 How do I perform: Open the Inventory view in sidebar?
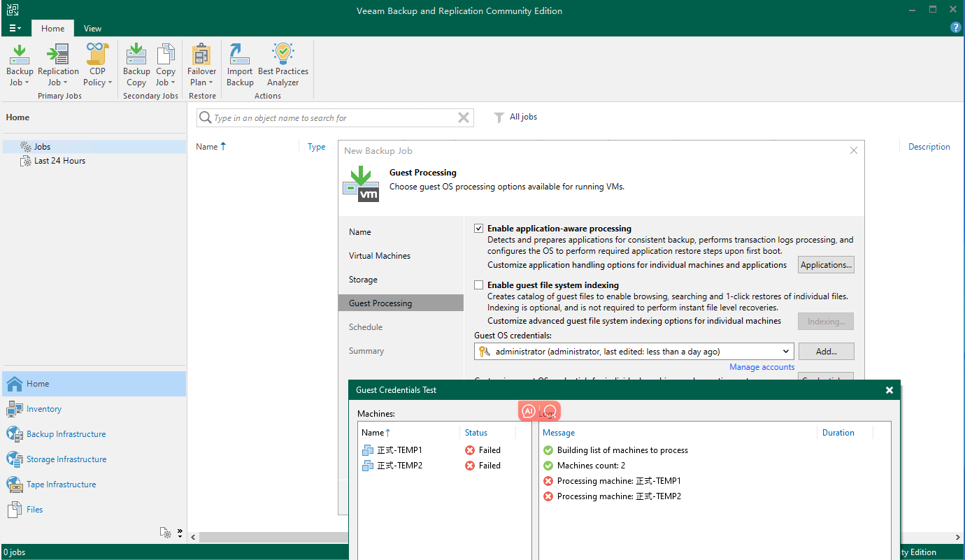pyautogui.click(x=42, y=408)
